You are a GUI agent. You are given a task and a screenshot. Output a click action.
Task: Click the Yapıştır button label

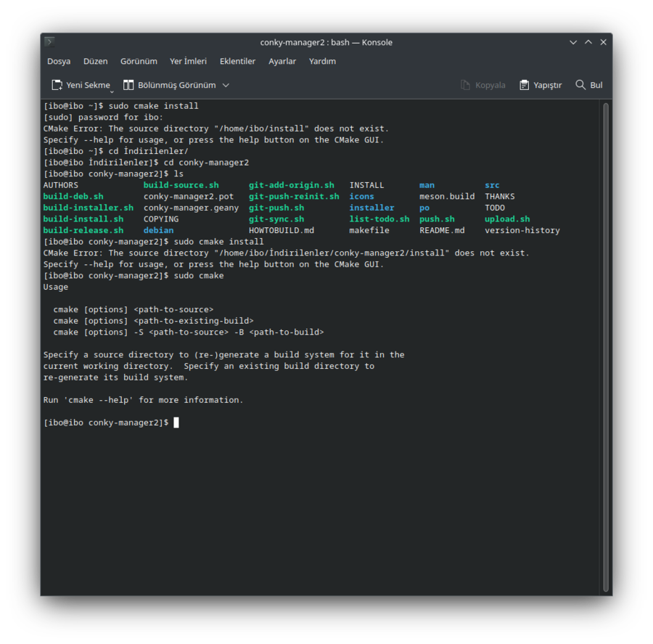[548, 85]
